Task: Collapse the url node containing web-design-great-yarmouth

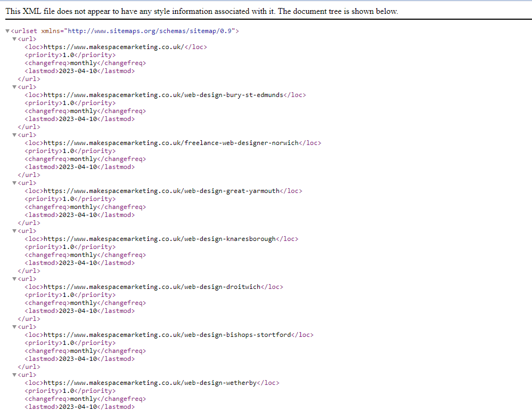Action: coord(14,183)
